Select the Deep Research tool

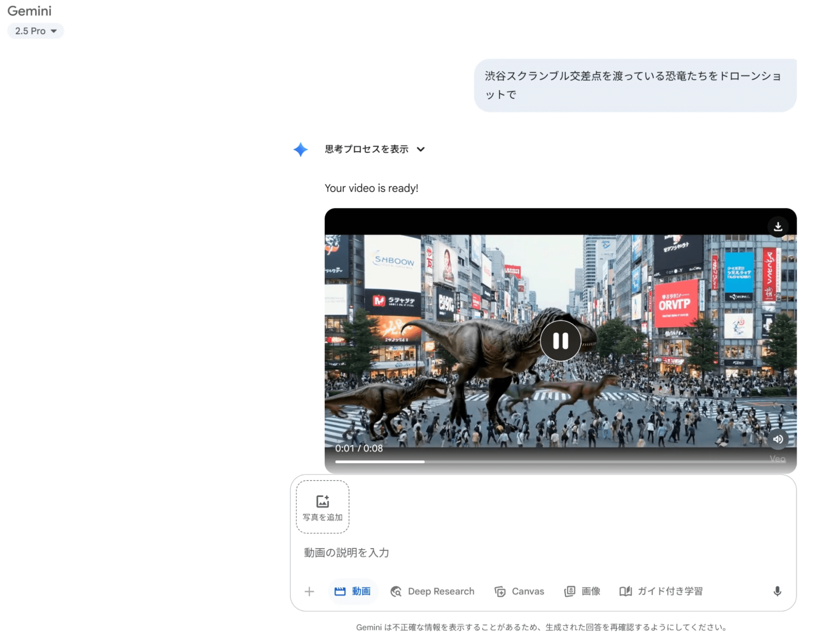point(440,591)
